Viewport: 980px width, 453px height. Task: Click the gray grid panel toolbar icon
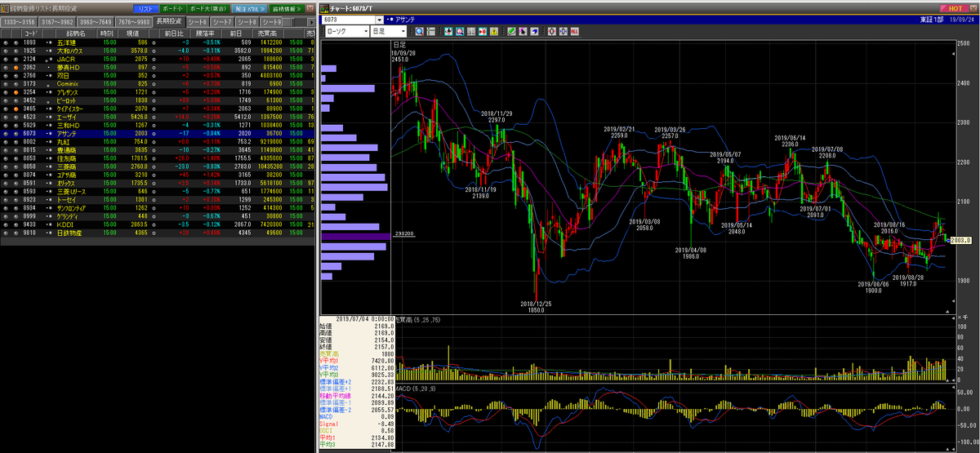[471, 31]
